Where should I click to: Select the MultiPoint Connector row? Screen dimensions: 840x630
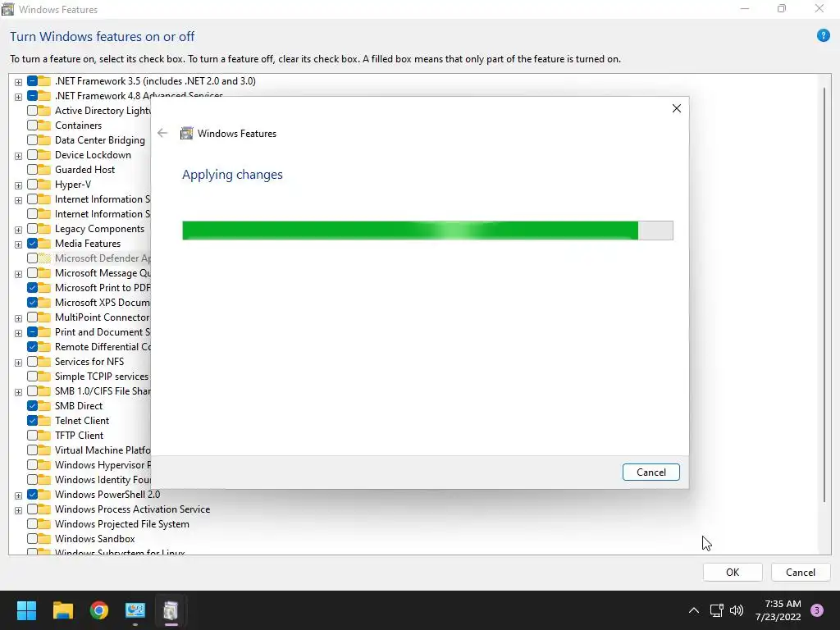coord(103,317)
